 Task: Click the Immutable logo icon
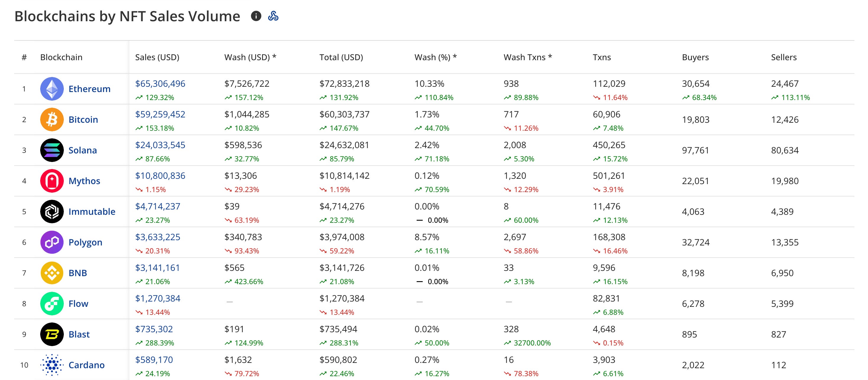[x=52, y=211]
